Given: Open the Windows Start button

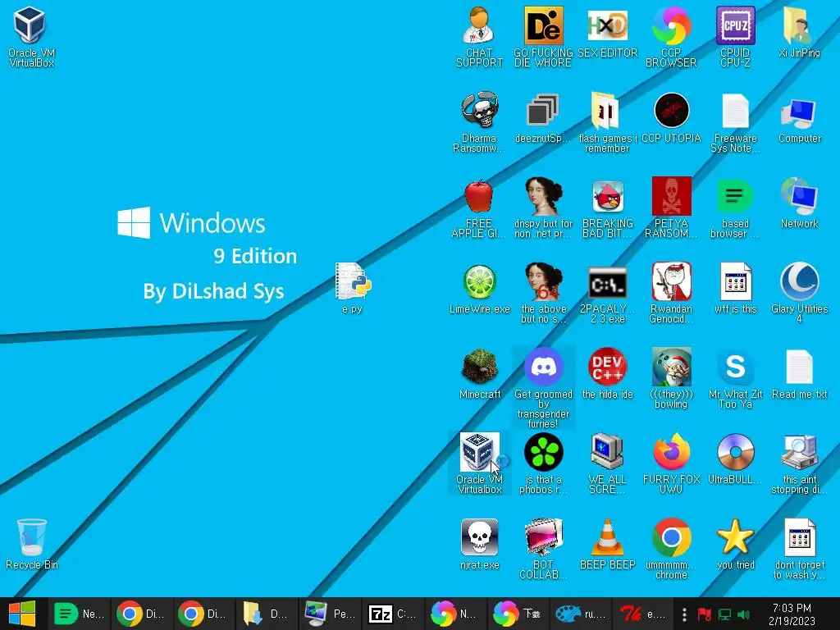Looking at the screenshot, I should (22, 614).
